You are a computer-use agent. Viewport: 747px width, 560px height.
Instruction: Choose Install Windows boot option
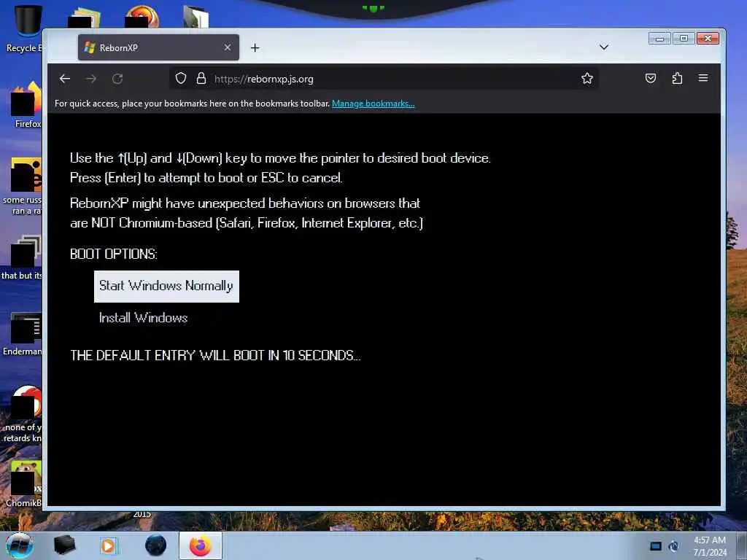[143, 318]
